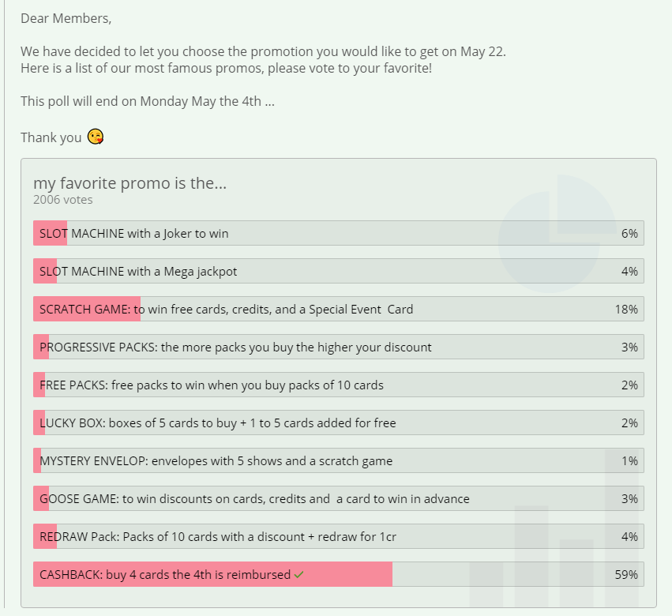This screenshot has height=616, width=672.
Task: Vote for the FREE PACKS promo
Action: coord(212,385)
